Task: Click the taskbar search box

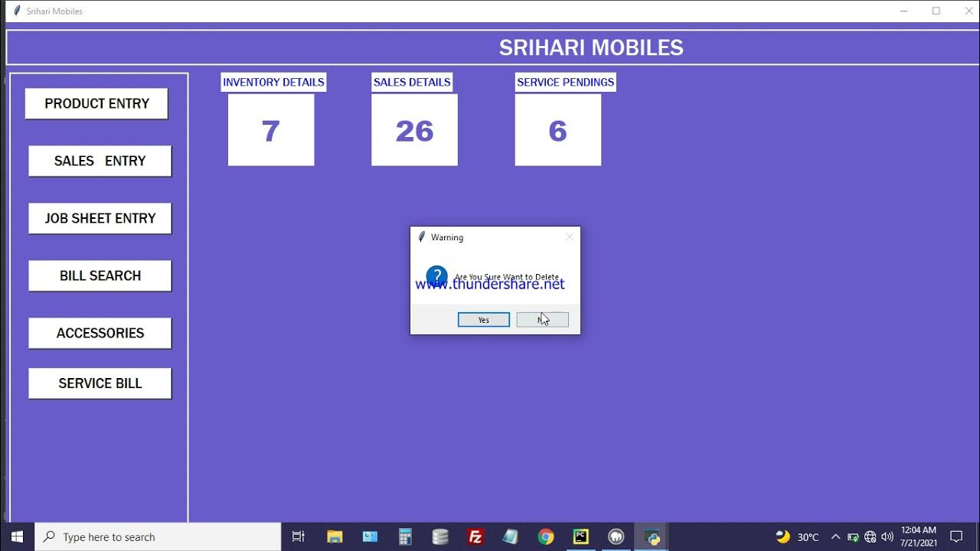Action: tap(158, 536)
